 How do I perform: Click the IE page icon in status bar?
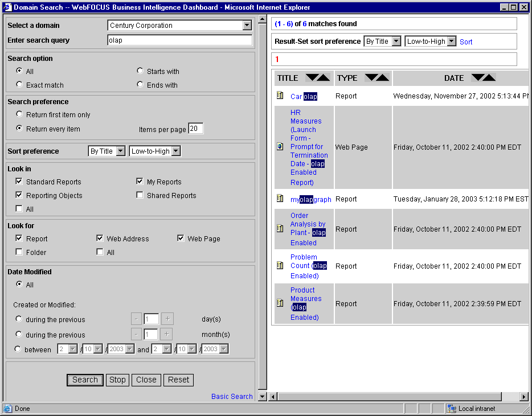tap(7, 409)
